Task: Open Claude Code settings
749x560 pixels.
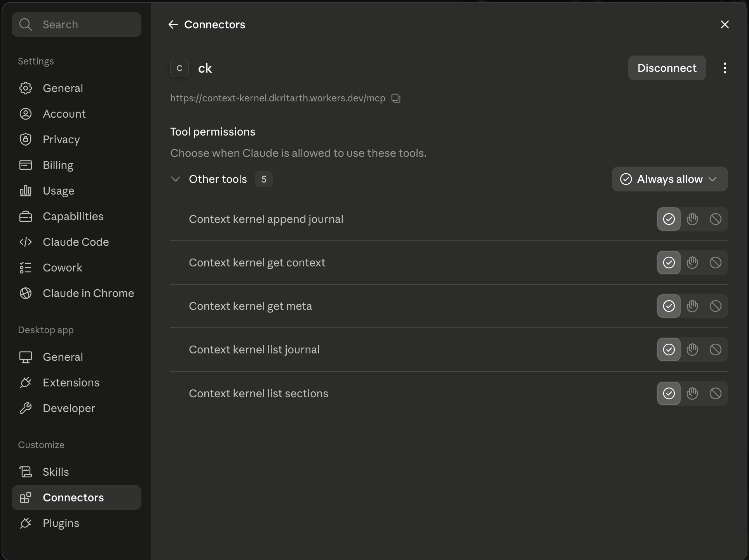Action: tap(76, 242)
